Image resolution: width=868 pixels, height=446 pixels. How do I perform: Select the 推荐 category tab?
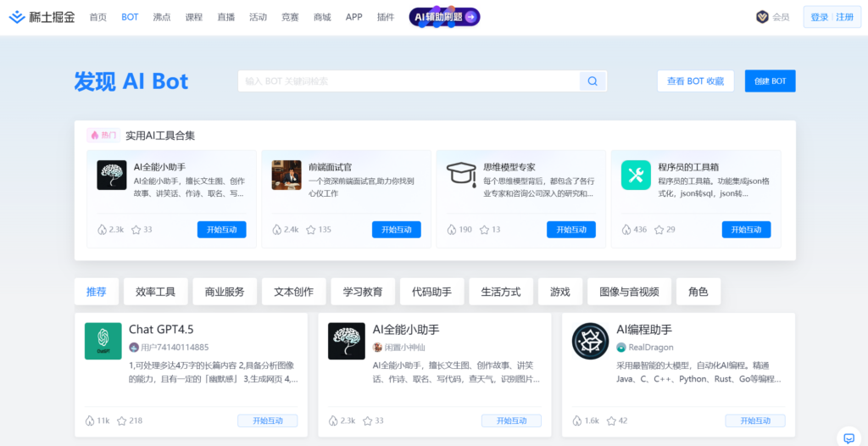point(97,292)
